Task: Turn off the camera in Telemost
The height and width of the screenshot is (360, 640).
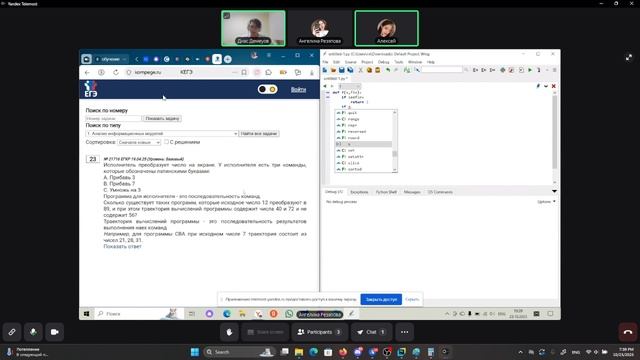Action: 54,332
